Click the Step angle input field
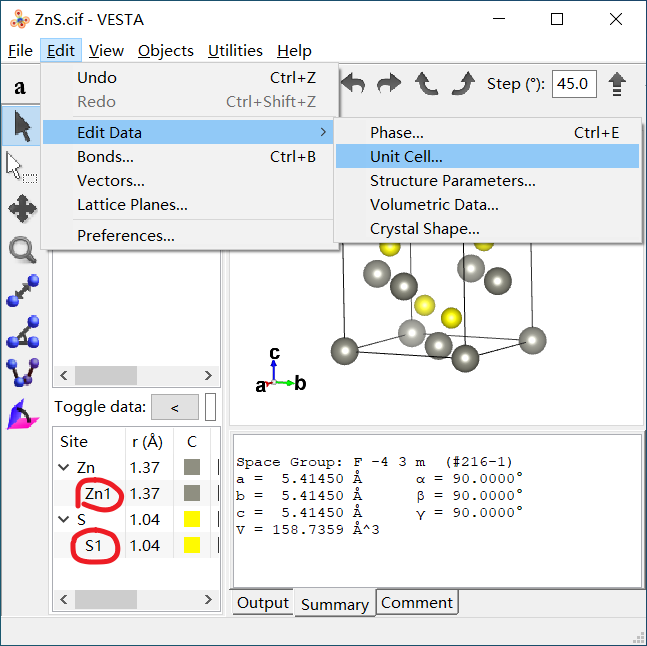This screenshot has height=646, width=647. (574, 84)
